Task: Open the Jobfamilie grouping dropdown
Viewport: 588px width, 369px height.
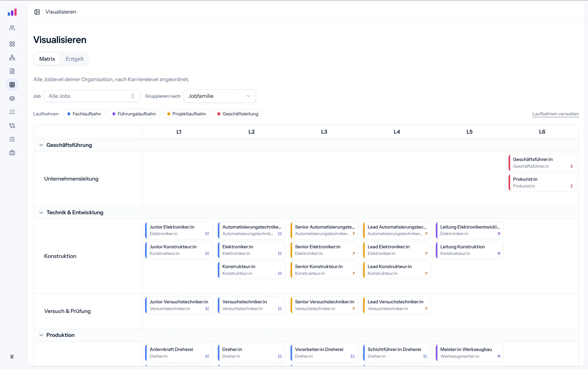Action: click(220, 96)
